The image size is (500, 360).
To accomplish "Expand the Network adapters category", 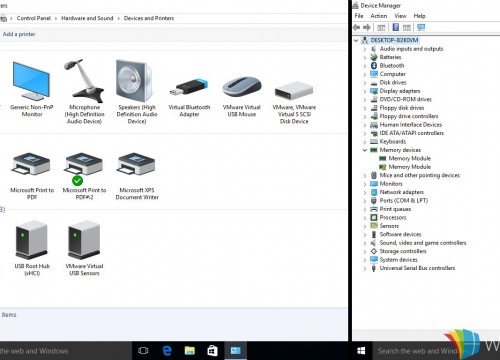I will 365,192.
